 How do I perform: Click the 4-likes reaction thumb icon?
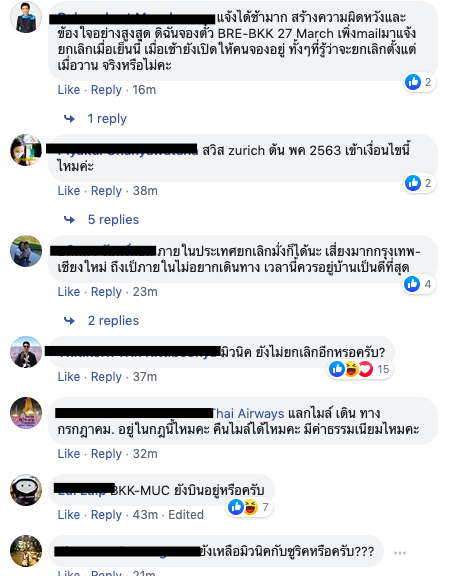pyautogui.click(x=412, y=284)
